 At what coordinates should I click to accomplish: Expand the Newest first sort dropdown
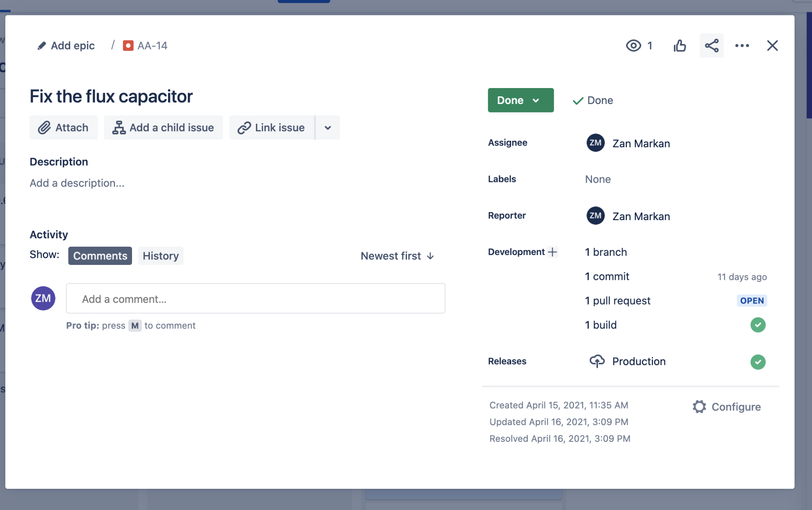[x=396, y=255]
